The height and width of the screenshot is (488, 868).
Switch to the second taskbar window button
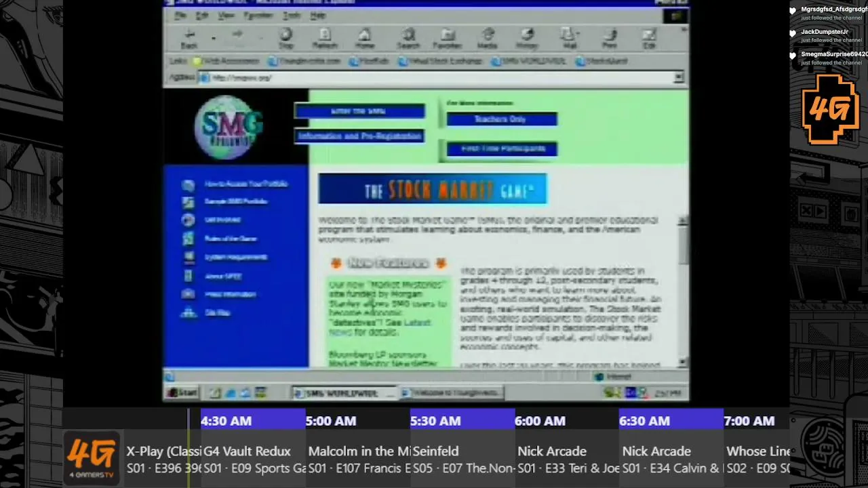point(452,393)
